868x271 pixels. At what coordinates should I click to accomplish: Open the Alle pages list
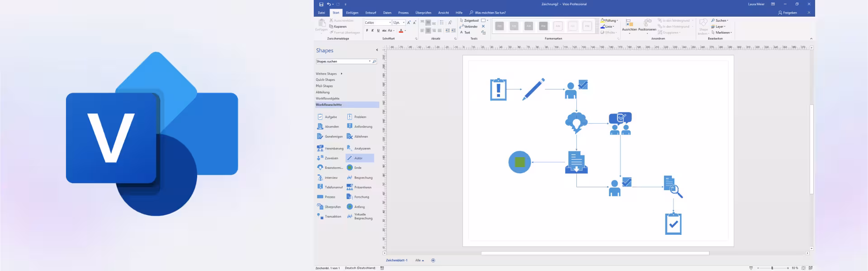(420, 260)
